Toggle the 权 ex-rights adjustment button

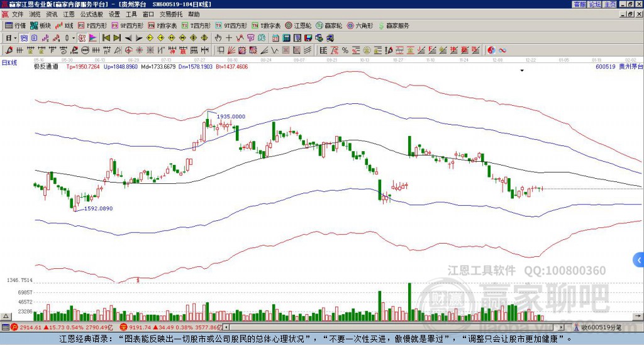pos(82,38)
